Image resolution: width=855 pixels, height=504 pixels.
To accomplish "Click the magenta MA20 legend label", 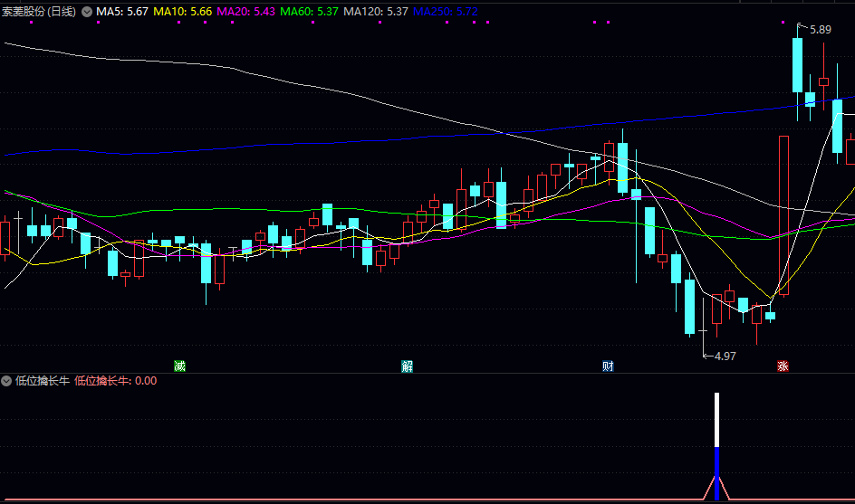I will (x=245, y=12).
